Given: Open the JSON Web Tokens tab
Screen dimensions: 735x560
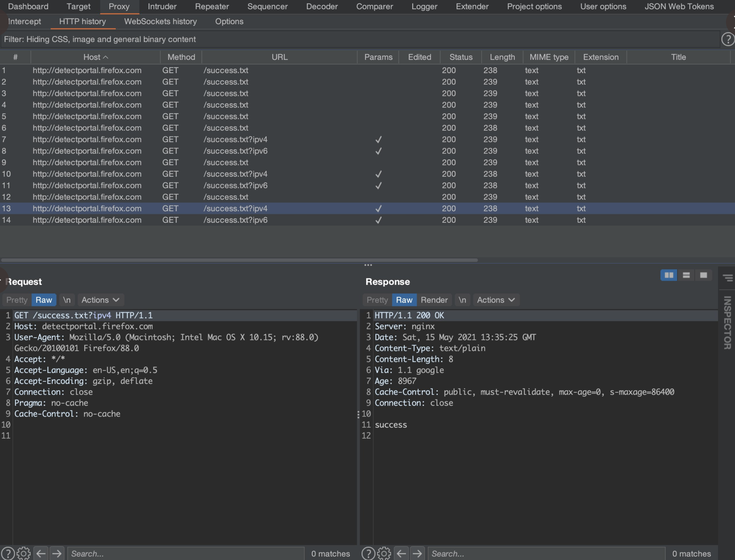Looking at the screenshot, I should pos(679,6).
